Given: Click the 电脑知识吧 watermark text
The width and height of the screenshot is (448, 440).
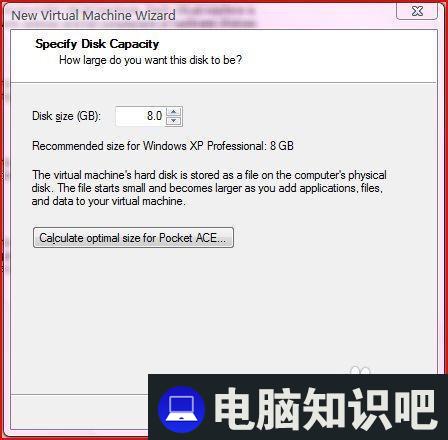Looking at the screenshot, I should click(325, 409).
